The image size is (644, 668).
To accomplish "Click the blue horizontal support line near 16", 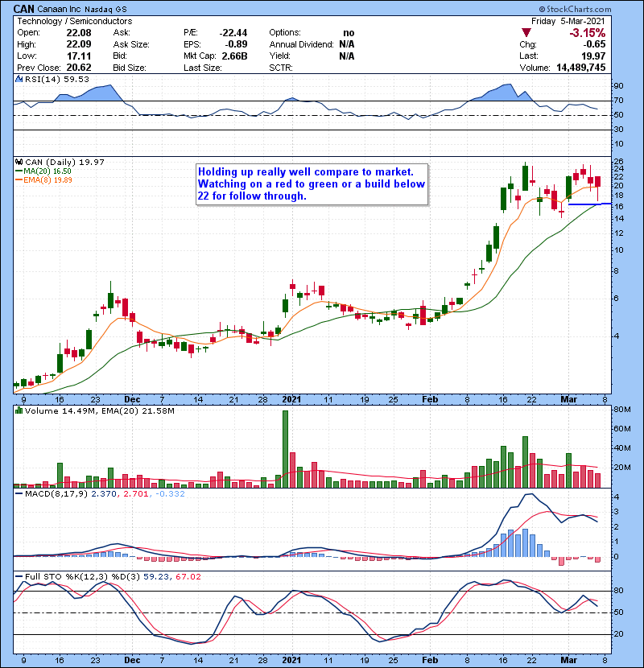I will tap(590, 204).
